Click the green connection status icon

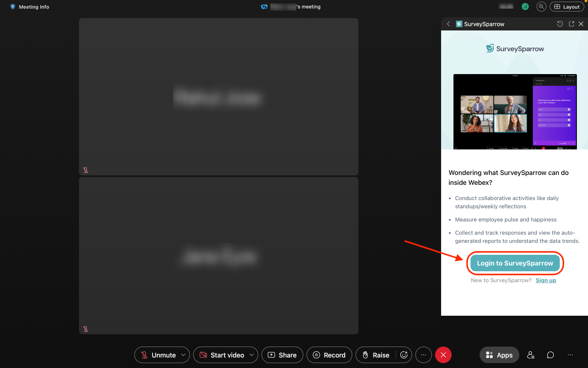(x=525, y=7)
